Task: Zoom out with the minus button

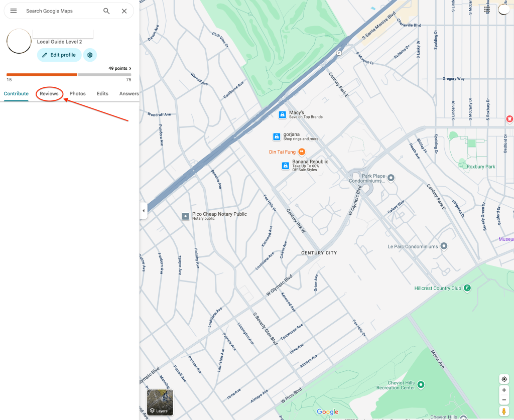Action: 504,400
